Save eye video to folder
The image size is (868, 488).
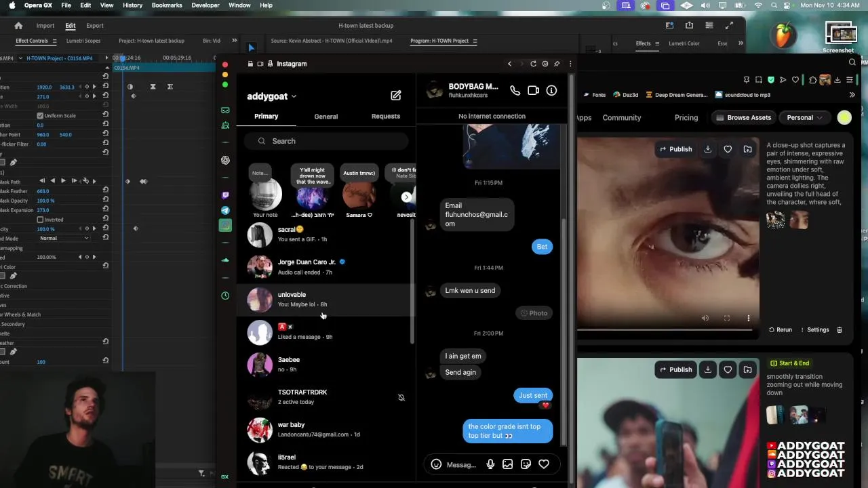(747, 149)
